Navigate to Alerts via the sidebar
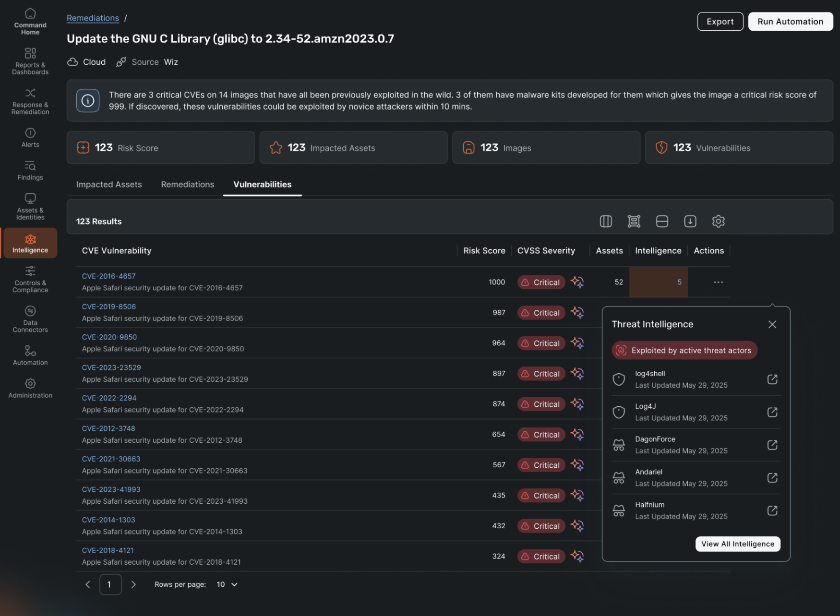840x616 pixels. point(30,138)
